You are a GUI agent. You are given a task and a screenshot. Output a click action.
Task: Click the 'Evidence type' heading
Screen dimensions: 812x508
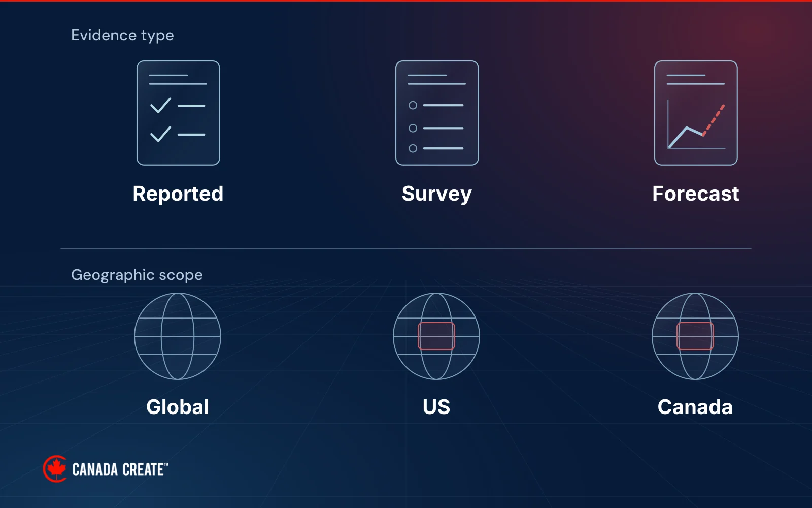(x=122, y=35)
